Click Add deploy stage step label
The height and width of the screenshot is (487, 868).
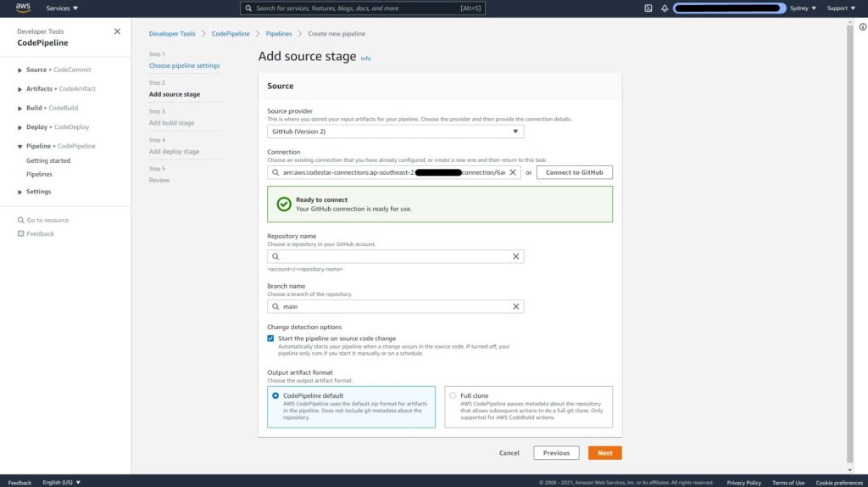coord(174,151)
